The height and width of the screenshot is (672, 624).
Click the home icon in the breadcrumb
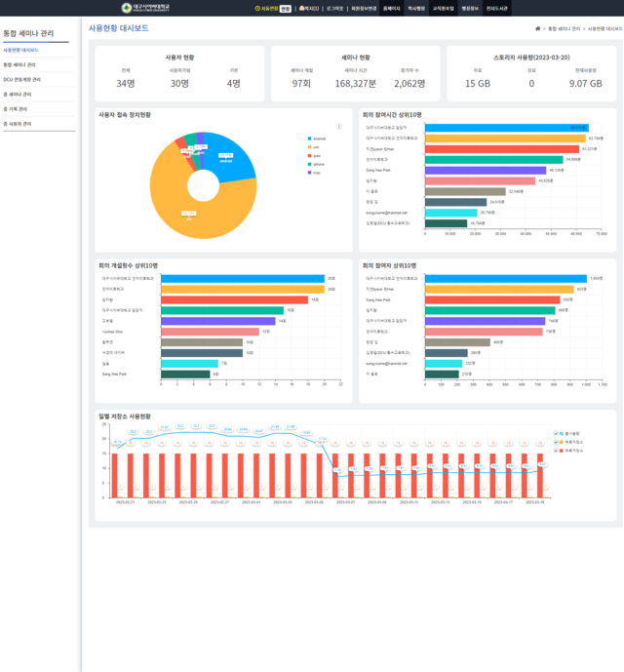537,29
